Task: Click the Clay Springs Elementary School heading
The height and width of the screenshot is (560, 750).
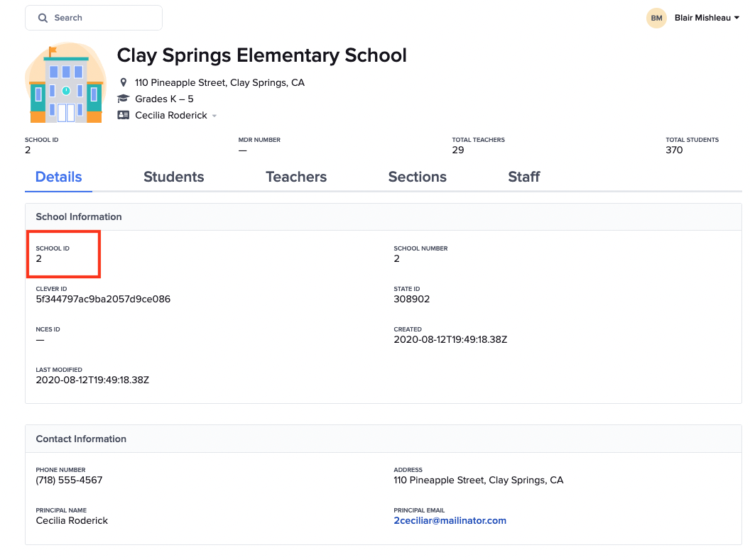Action: 261,55
